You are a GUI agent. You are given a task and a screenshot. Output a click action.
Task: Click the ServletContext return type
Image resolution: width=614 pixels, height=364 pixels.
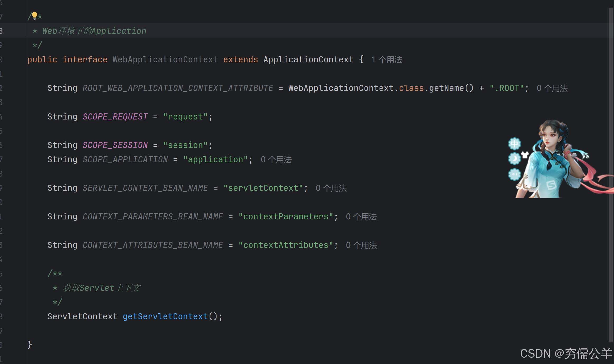(x=82, y=316)
